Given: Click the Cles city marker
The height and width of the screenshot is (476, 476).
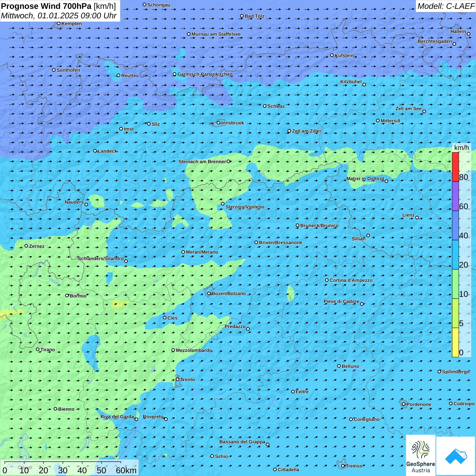Looking at the screenshot, I should pos(165,318).
